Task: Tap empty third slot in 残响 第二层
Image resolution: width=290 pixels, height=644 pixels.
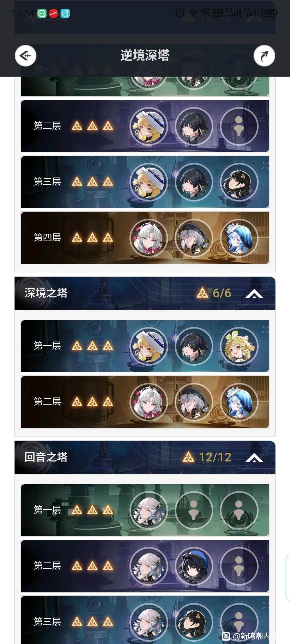Action: 239,126
